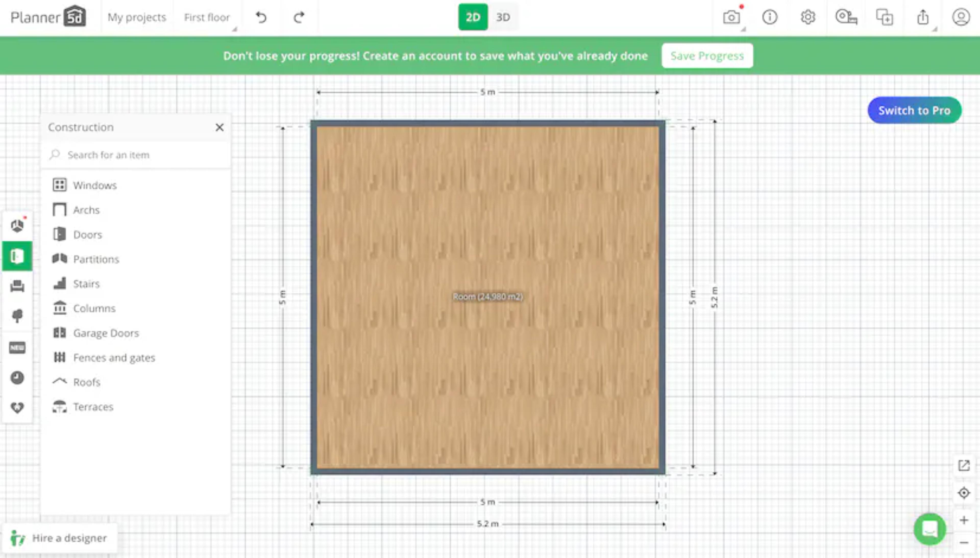The image size is (980, 558).
Task: Expand the First floor selector
Action: (x=207, y=17)
